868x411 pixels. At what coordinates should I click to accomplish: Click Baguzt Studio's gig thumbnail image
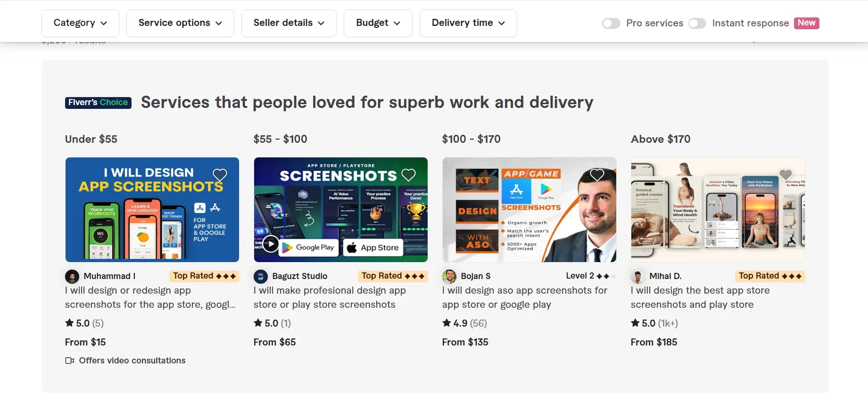point(340,210)
